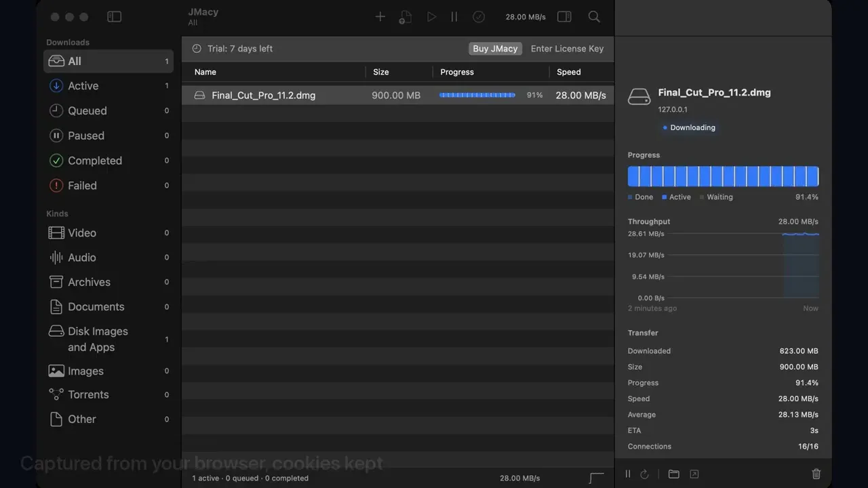Open Disk Images and Apps kind
The height and width of the screenshot is (488, 868).
click(108, 339)
